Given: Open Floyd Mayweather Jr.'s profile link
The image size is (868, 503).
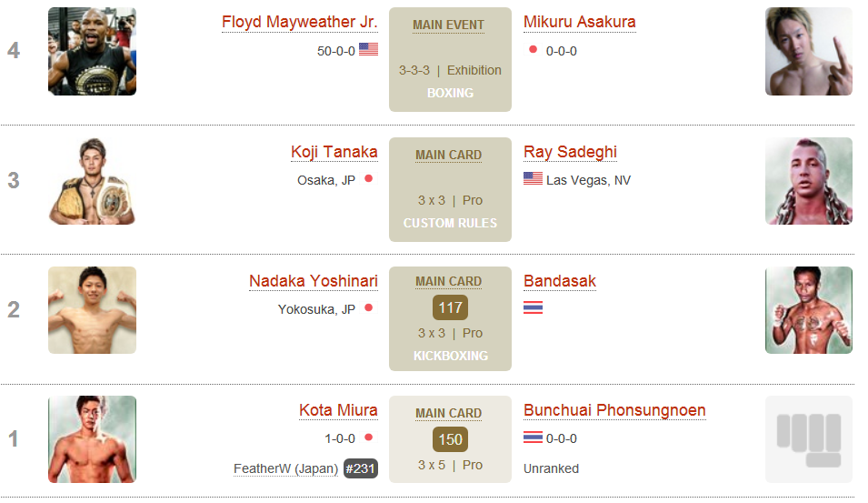Looking at the screenshot, I should pyautogui.click(x=299, y=22).
